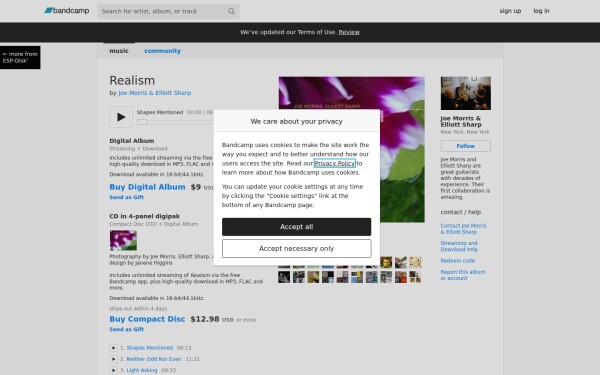Click the search magnifier icon
Viewport: 600px width, 375px height.
[x=231, y=11]
